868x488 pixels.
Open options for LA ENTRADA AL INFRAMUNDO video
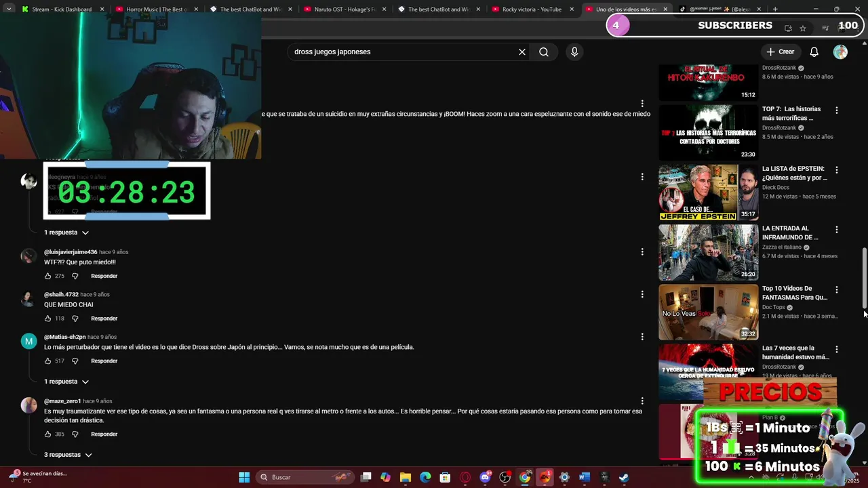click(836, 230)
